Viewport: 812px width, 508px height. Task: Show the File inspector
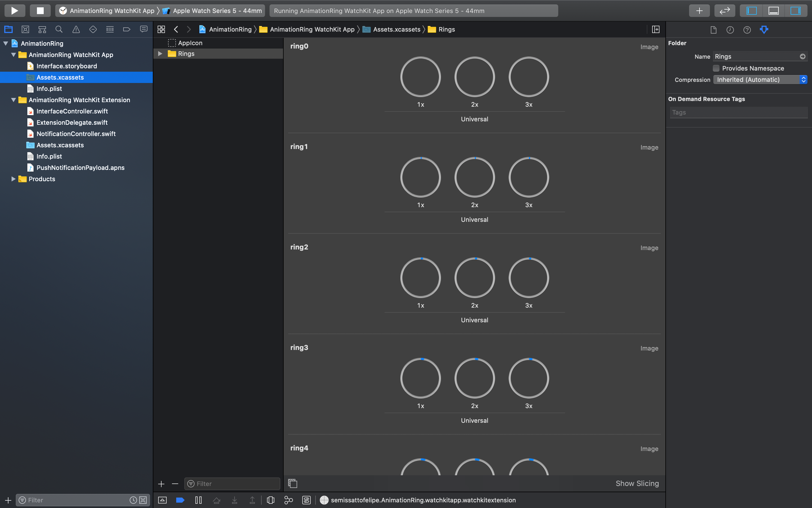[x=713, y=30]
